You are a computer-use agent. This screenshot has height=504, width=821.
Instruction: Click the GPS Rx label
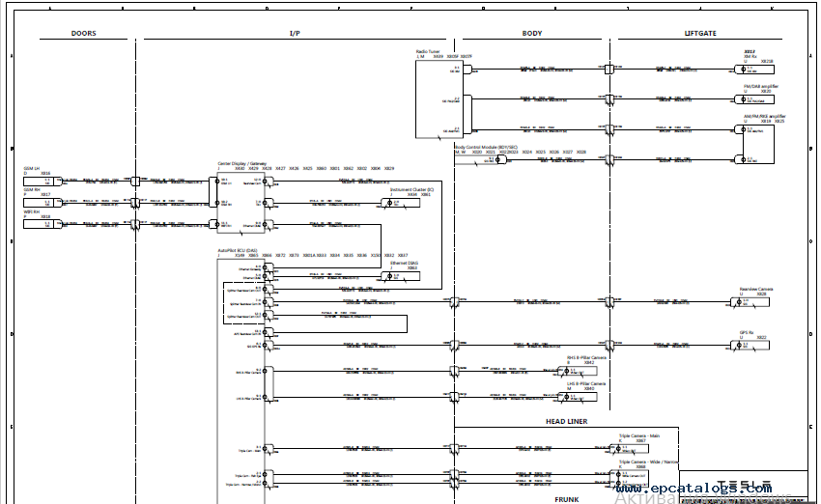coord(746,332)
